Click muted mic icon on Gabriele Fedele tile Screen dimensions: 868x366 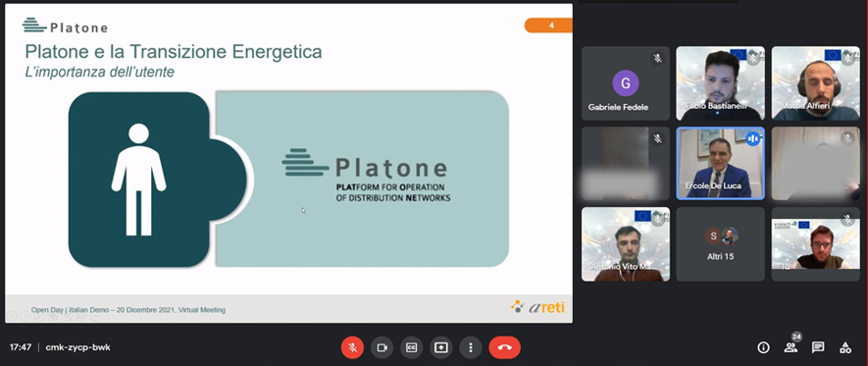click(x=658, y=58)
